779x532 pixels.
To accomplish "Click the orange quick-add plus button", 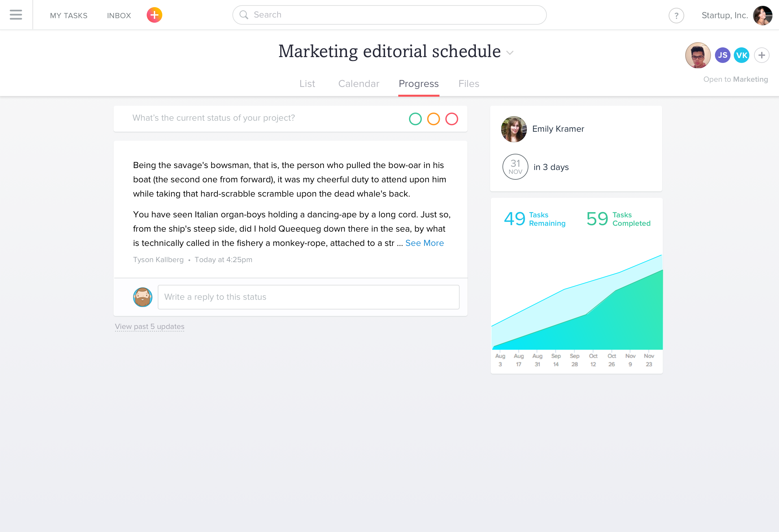I will 154,15.
